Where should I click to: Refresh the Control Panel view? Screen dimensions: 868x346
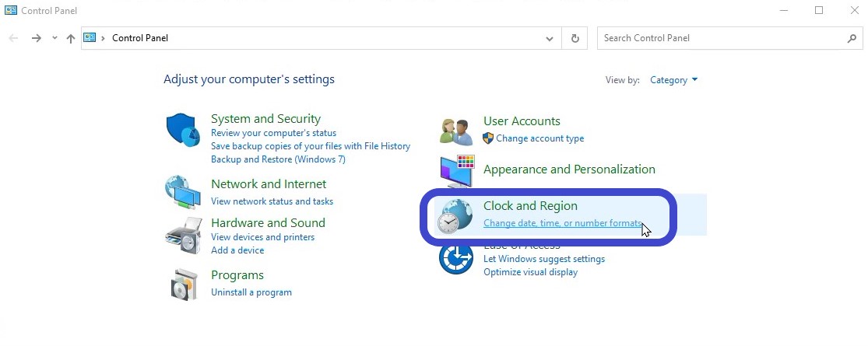[575, 38]
